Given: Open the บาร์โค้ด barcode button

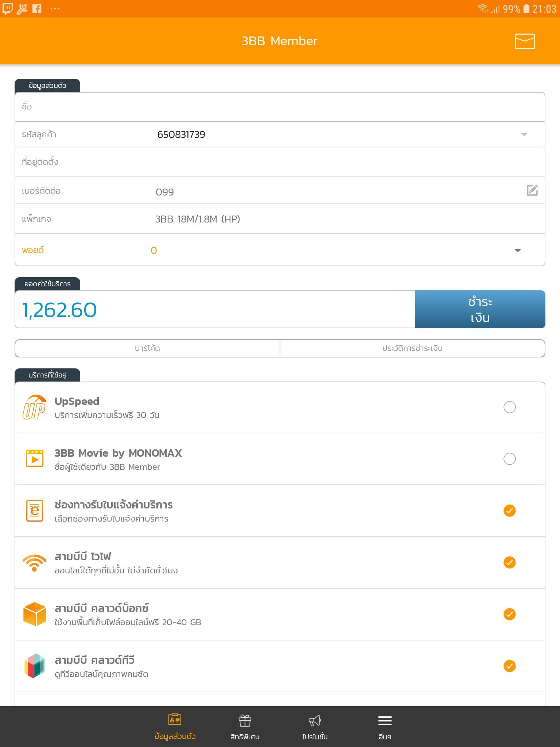Looking at the screenshot, I should pyautogui.click(x=147, y=348).
